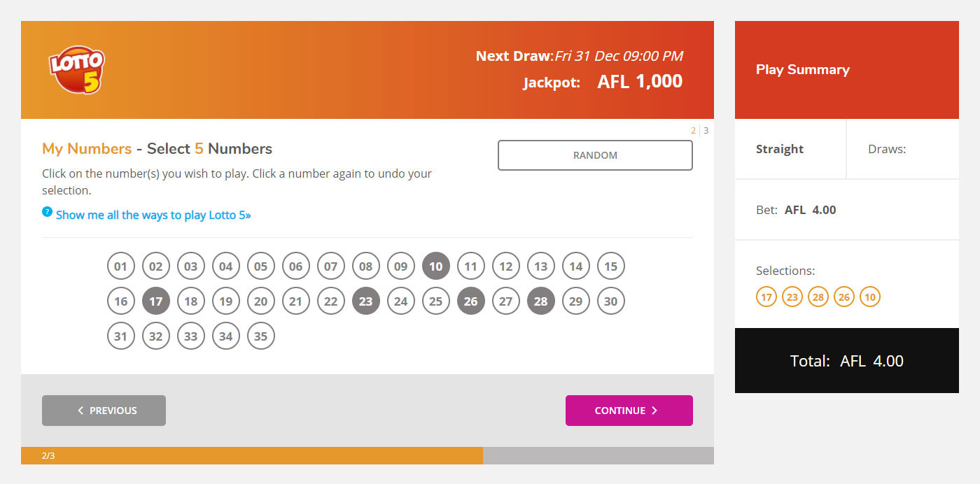Deselect number 10 in the grid

pos(436,266)
